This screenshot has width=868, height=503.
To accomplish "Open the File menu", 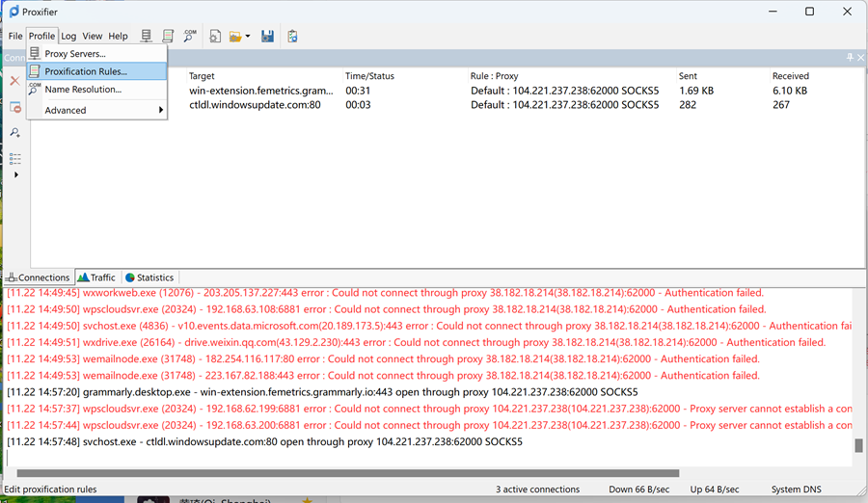I will [14, 36].
